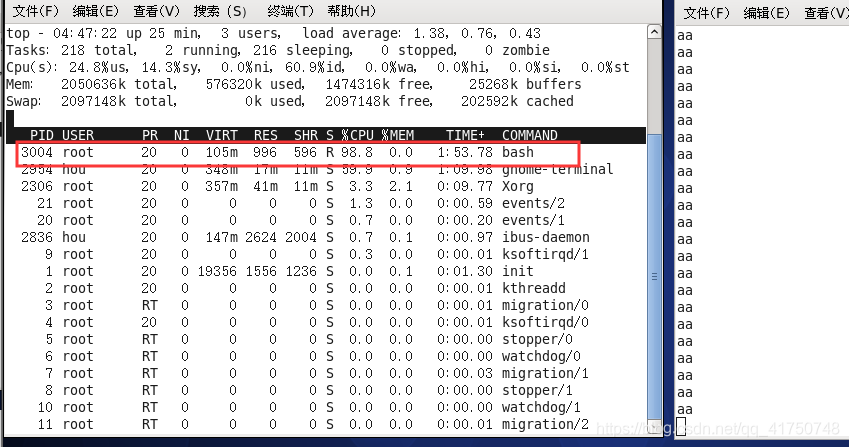Screen dimensions: 849x447
Task: Click the VIRT column header
Action: click(221, 135)
